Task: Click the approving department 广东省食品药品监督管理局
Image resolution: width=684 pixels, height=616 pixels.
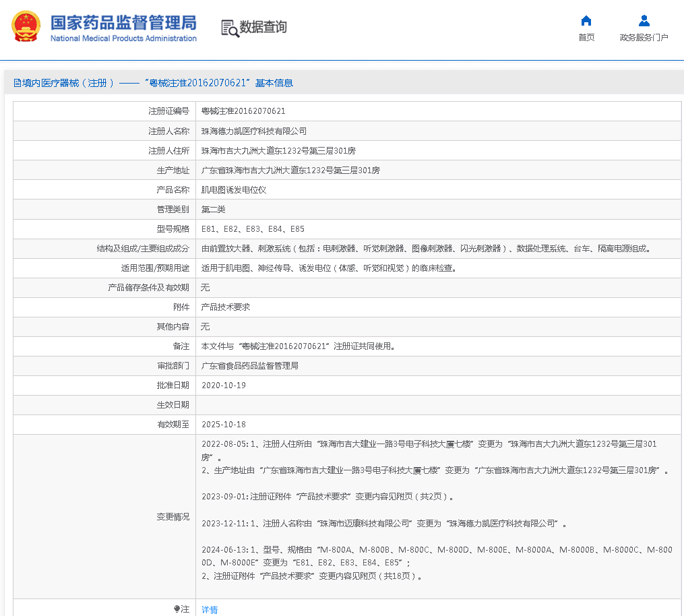Action: (250, 366)
